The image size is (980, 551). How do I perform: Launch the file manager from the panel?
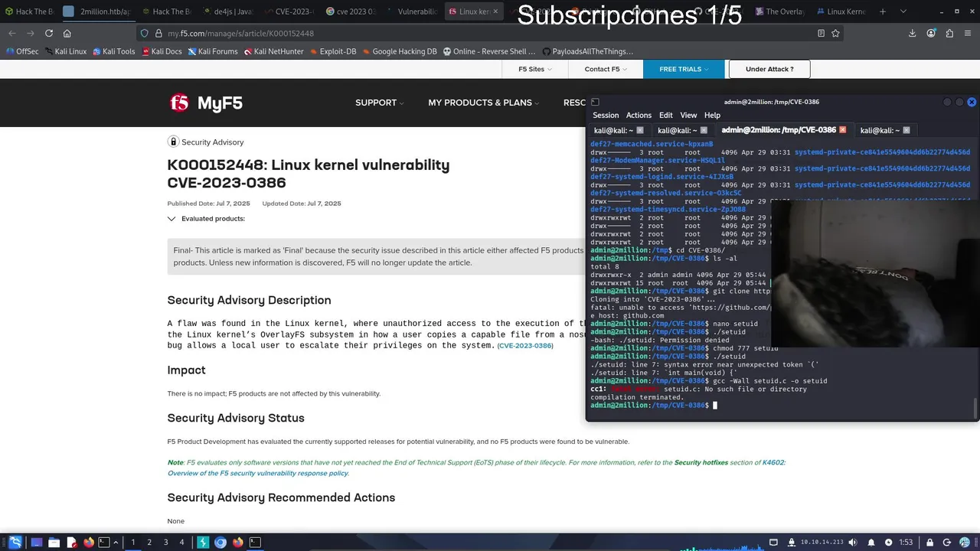[x=54, y=542]
